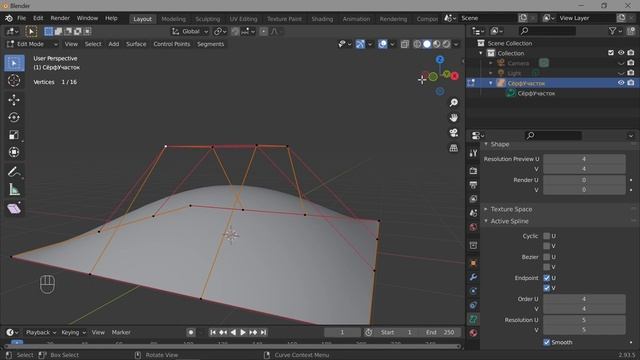The height and width of the screenshot is (360, 640).
Task: Collapse the Active Spline panel
Action: point(486,221)
